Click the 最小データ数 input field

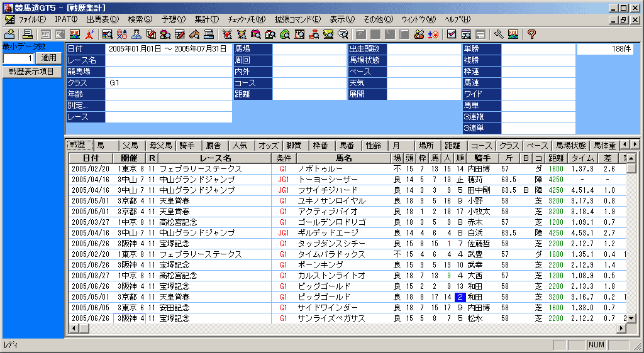tap(18, 58)
